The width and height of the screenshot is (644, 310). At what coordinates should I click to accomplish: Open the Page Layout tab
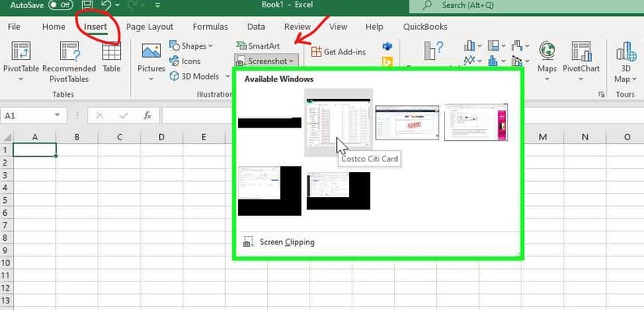149,27
